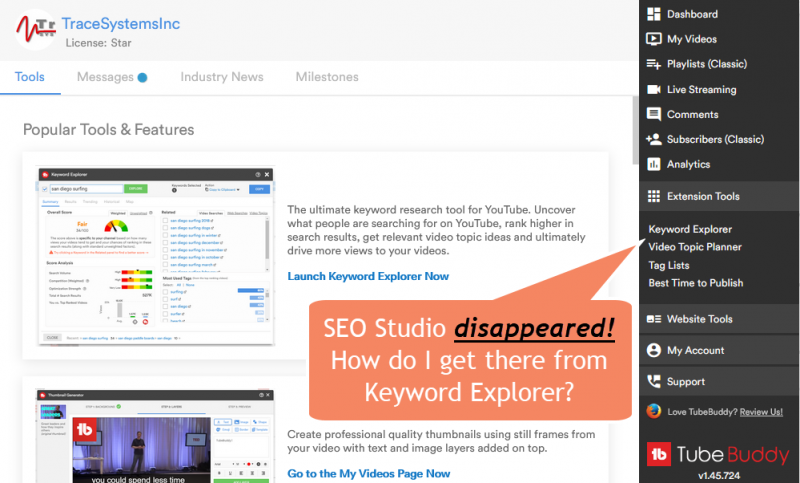800x483 pixels.
Task: Select Tag Lists in Extension Tools
Action: point(669,265)
